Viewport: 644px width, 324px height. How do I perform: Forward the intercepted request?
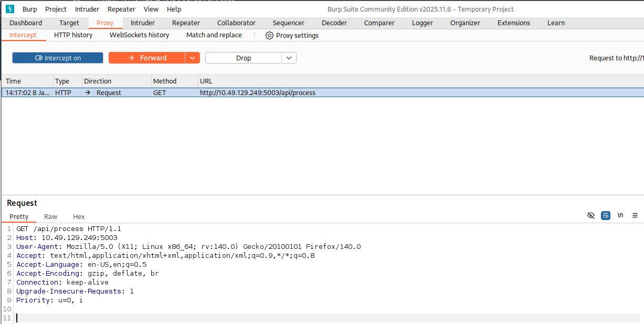tap(147, 58)
